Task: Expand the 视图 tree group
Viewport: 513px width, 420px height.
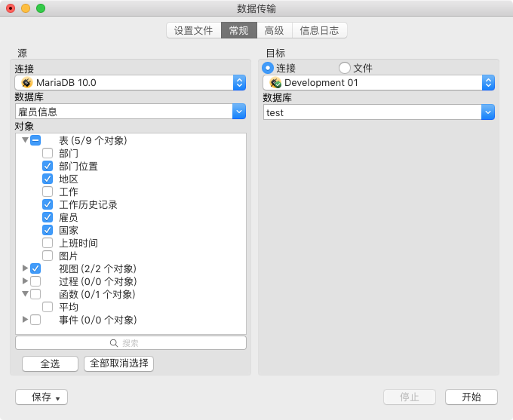Action: pyautogui.click(x=25, y=268)
